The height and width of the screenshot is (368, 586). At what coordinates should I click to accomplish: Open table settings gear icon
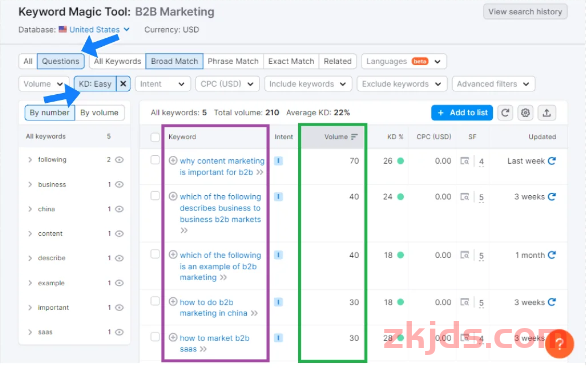tap(525, 113)
